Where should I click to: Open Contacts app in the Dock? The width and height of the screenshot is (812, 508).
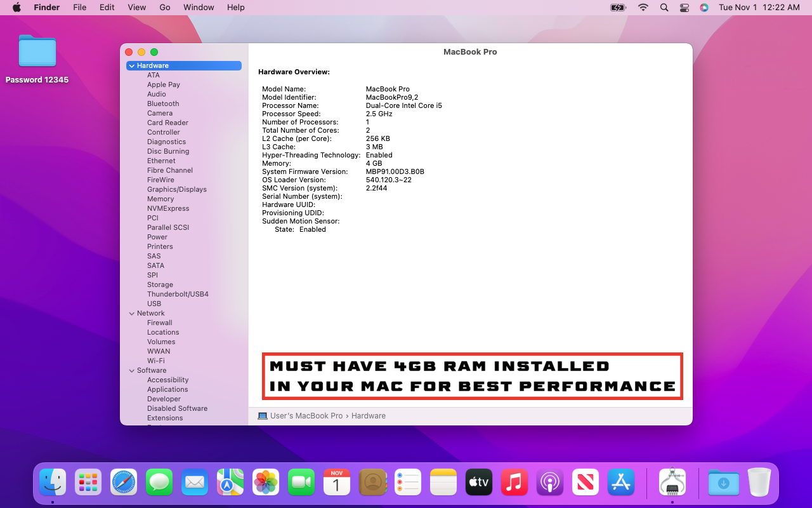point(372,483)
